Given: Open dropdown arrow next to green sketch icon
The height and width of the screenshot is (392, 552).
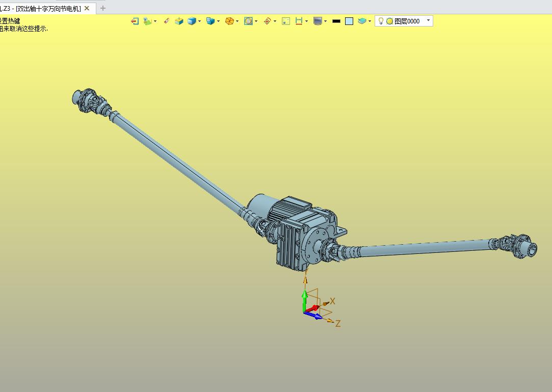Looking at the screenshot, I should 155,21.
